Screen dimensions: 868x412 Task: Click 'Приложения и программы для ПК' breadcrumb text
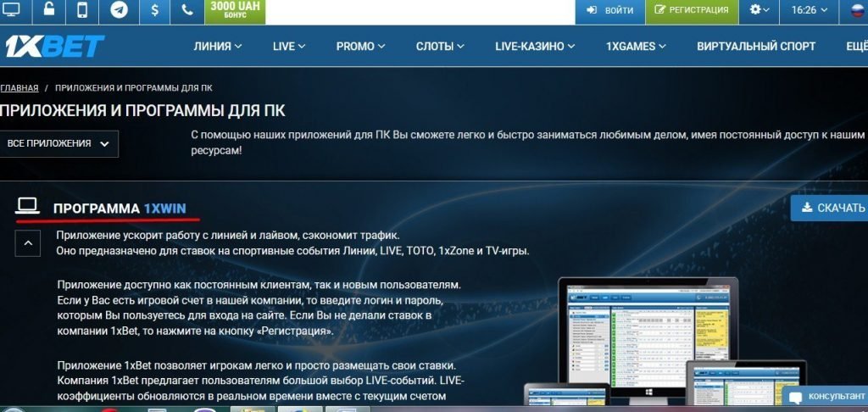(134, 88)
